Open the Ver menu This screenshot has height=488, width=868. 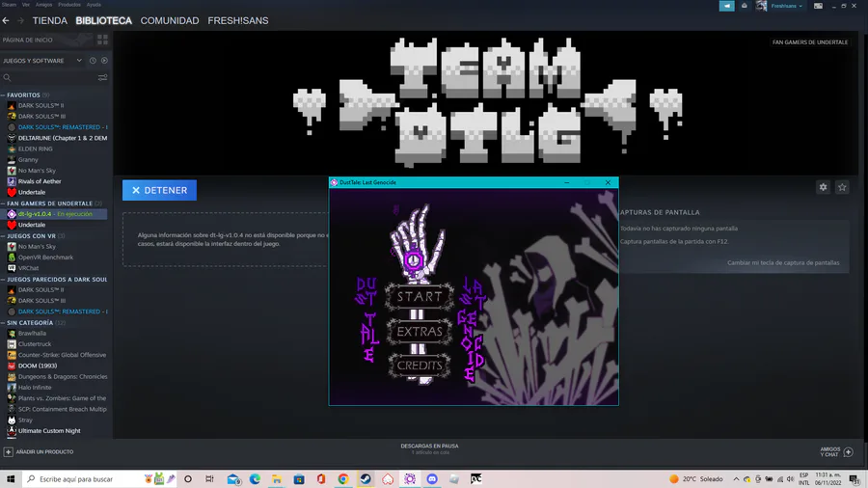(26, 5)
